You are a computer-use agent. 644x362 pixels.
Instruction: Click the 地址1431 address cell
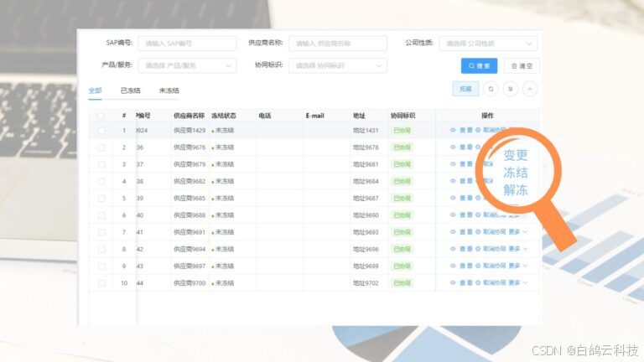tap(366, 130)
